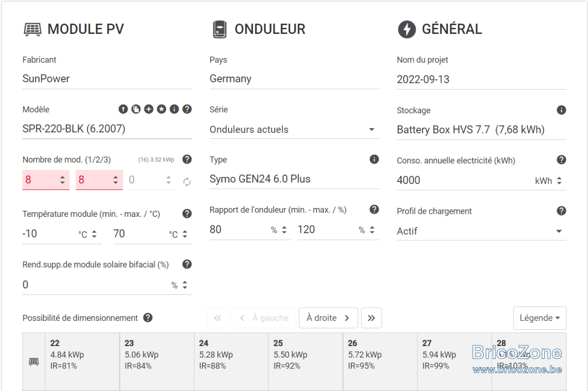The width and height of the screenshot is (588, 391).
Task: Click info icon next to Type
Action: coord(374,159)
